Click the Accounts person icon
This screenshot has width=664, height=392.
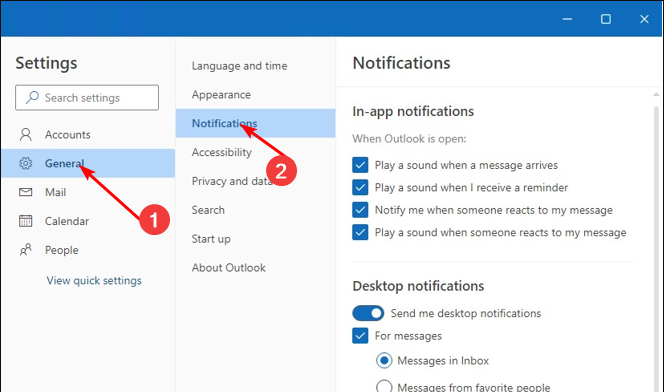tap(25, 135)
